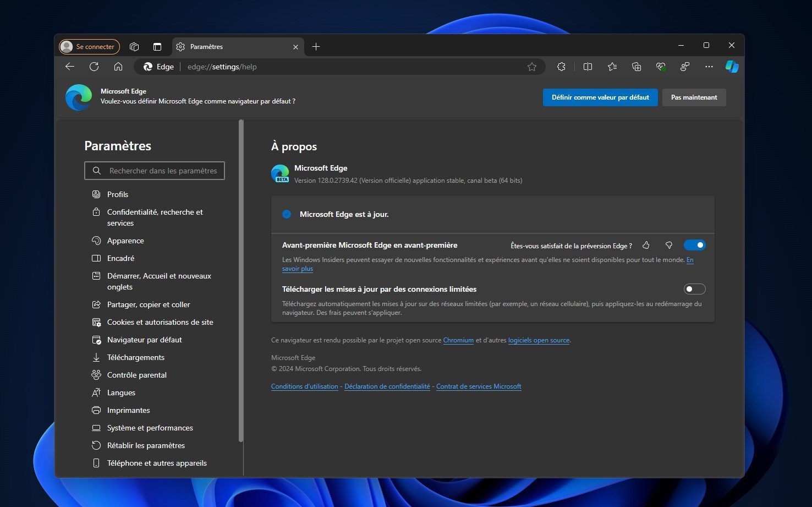Toggle vertical tabs layout

(x=158, y=46)
